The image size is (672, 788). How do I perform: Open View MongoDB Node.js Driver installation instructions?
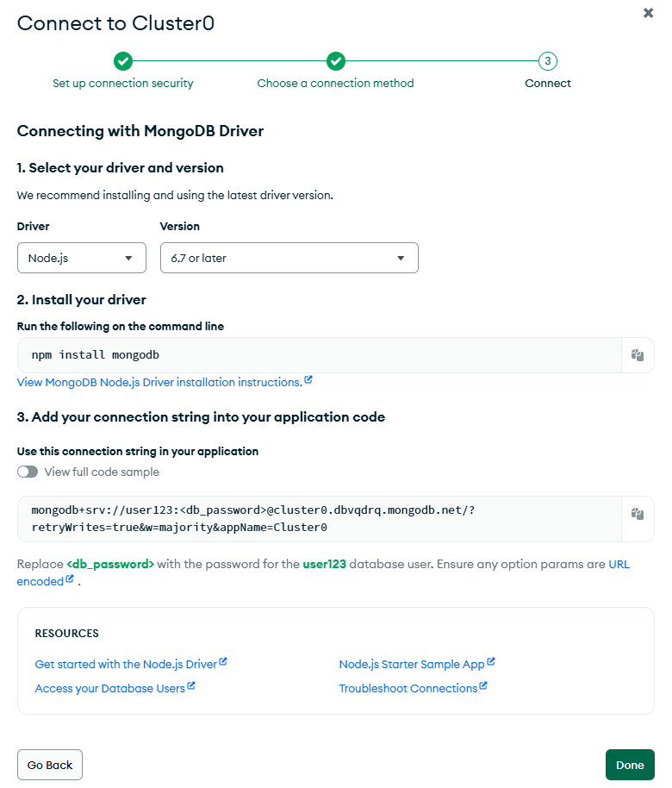(x=159, y=383)
